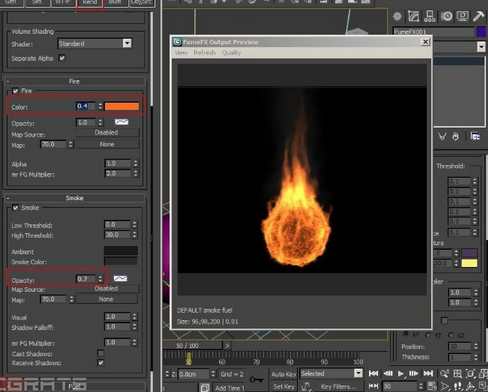Click the Fire Color 0.4 input field
This screenshot has width=488, height=392.
pyautogui.click(x=85, y=106)
